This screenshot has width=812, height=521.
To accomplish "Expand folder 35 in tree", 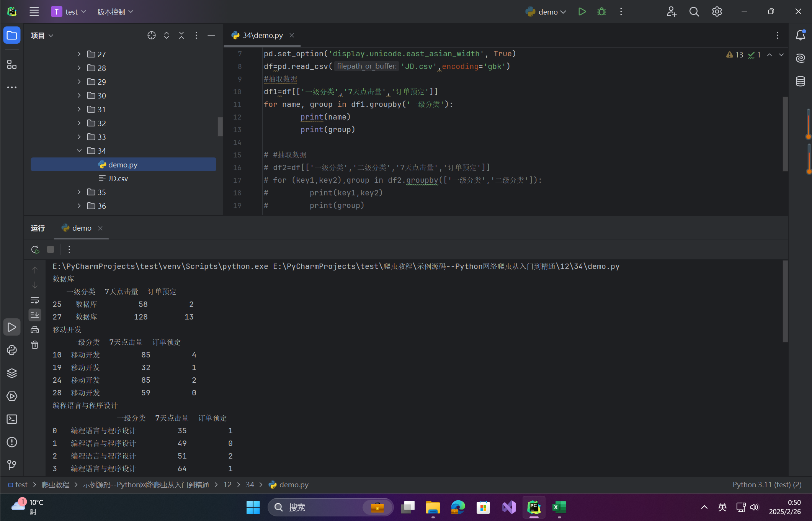I will point(79,192).
